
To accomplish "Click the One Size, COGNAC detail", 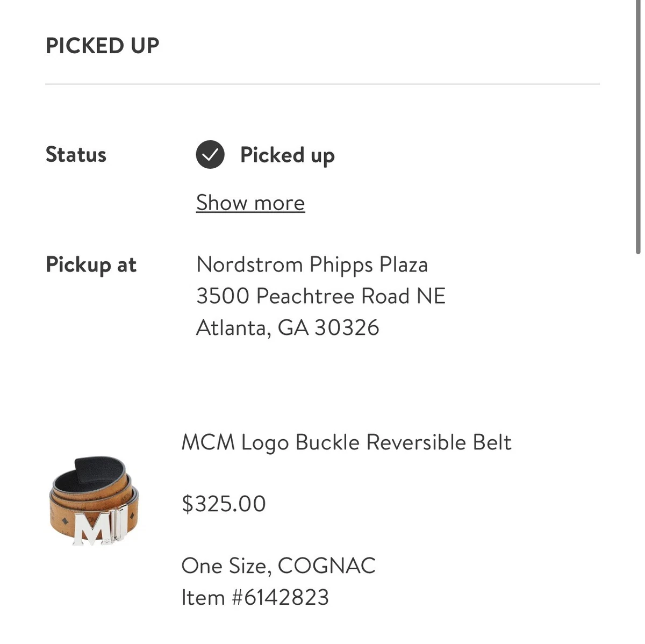I will [278, 566].
